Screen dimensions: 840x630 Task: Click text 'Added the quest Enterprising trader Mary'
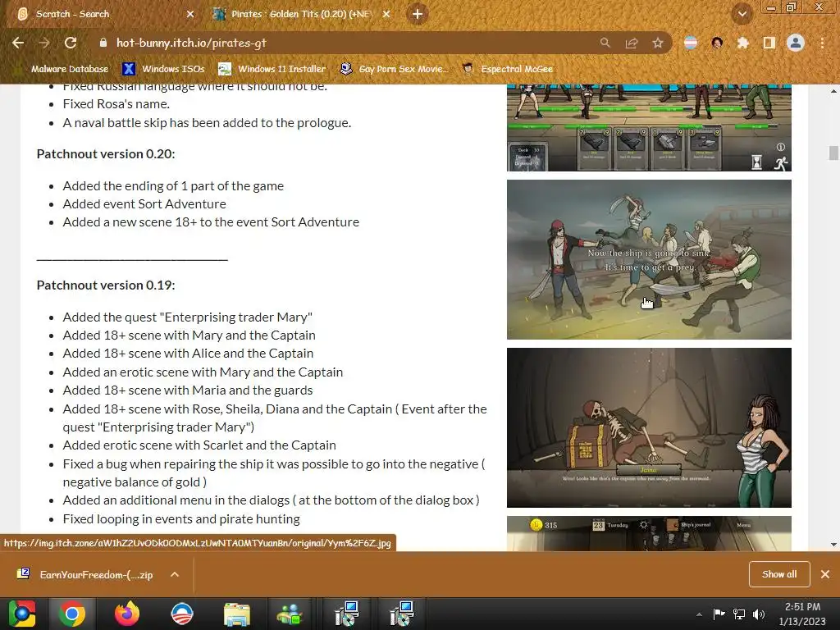click(188, 317)
